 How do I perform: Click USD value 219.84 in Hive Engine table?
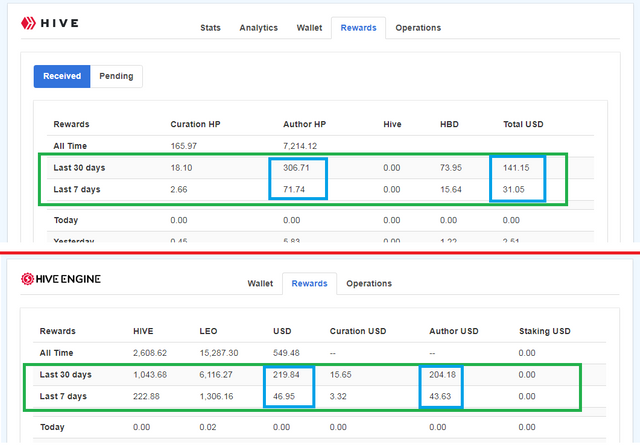click(x=288, y=374)
